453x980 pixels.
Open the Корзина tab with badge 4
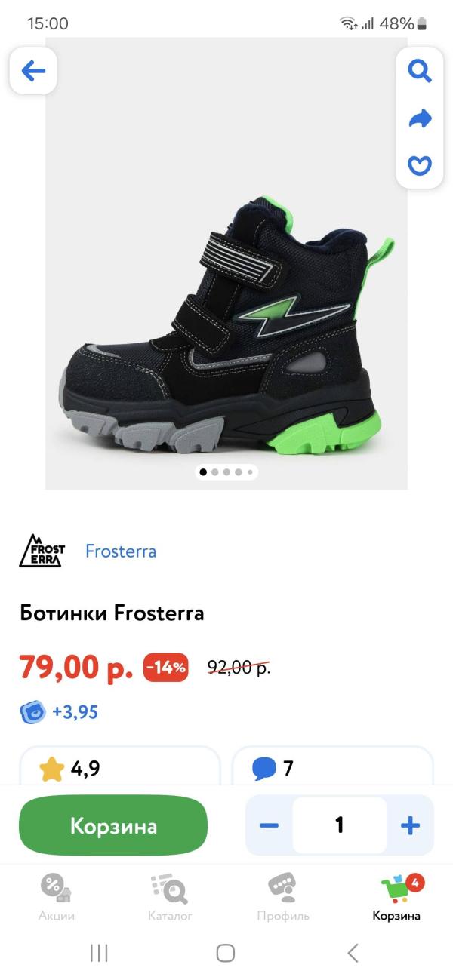[x=396, y=898]
